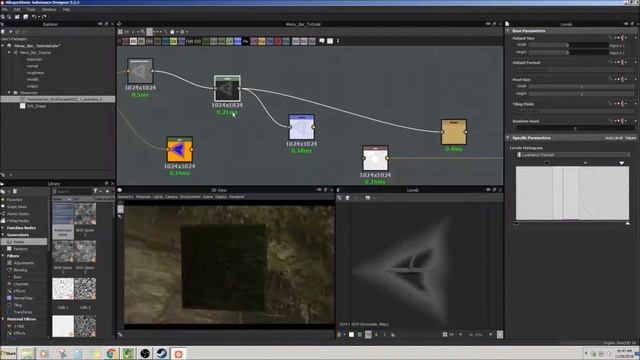Screen dimensions: 640x360
Task: Click the zoom magnifier icon in graph toolbar
Action: point(142,31)
